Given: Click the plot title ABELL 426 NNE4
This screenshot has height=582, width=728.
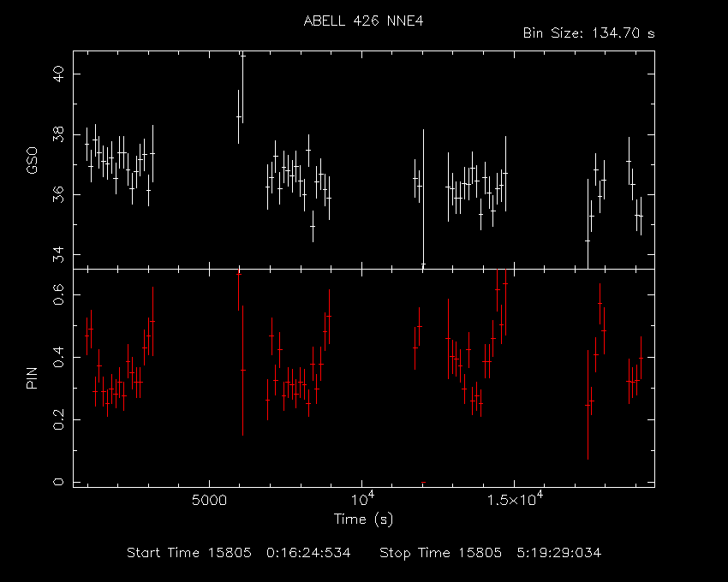Looking at the screenshot, I should click(363, 21).
